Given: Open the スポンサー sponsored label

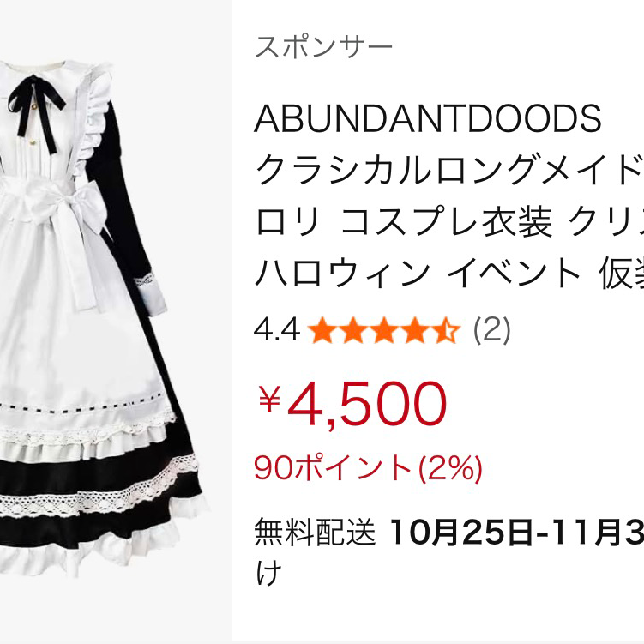Looking at the screenshot, I should [323, 47].
